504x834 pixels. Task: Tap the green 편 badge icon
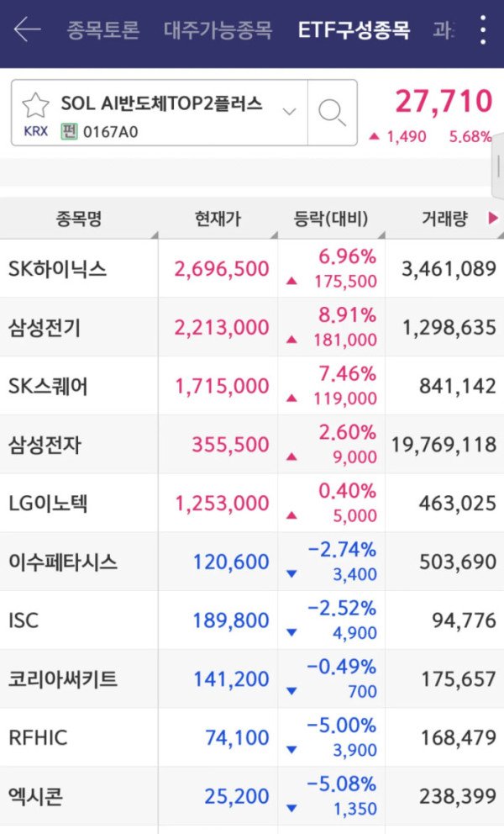pos(69,131)
